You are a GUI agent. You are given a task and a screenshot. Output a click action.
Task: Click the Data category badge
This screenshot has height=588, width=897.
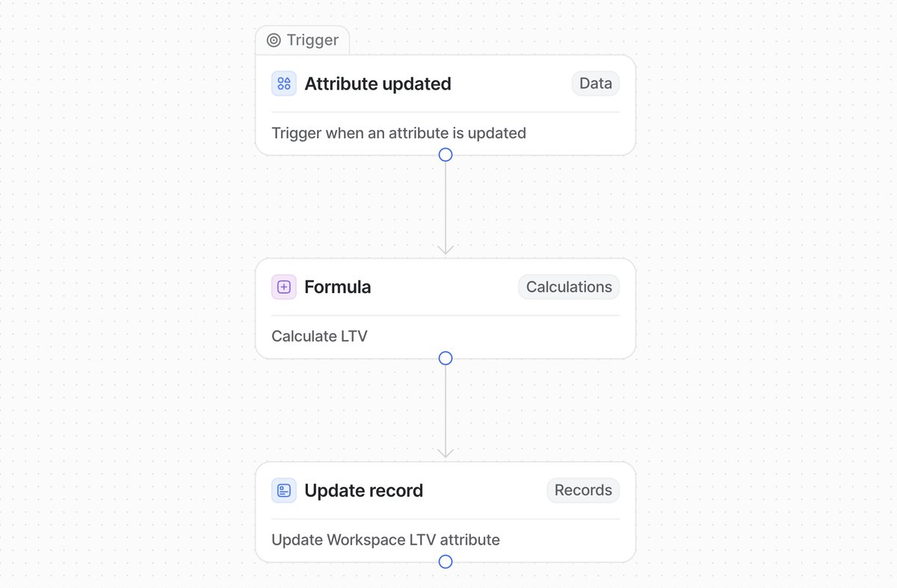pos(595,84)
